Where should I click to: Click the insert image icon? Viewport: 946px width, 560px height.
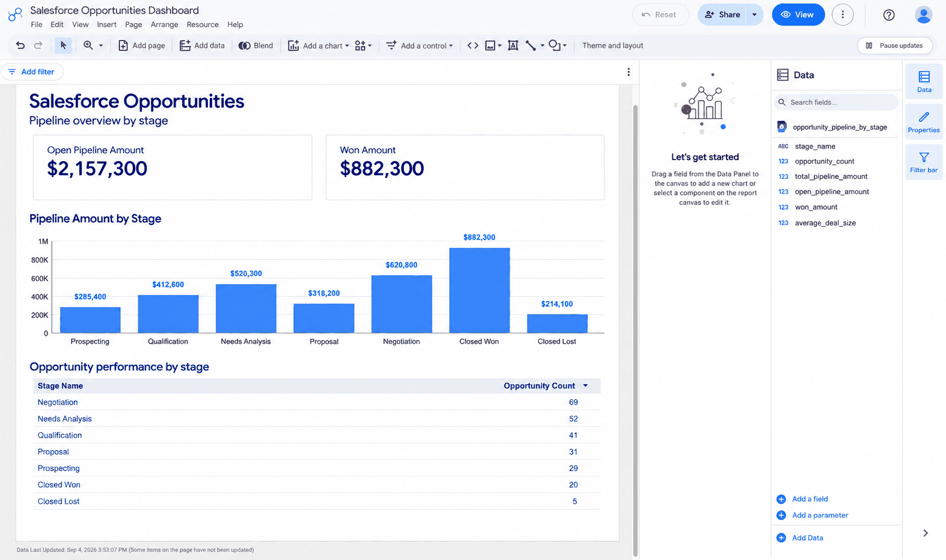pos(490,45)
